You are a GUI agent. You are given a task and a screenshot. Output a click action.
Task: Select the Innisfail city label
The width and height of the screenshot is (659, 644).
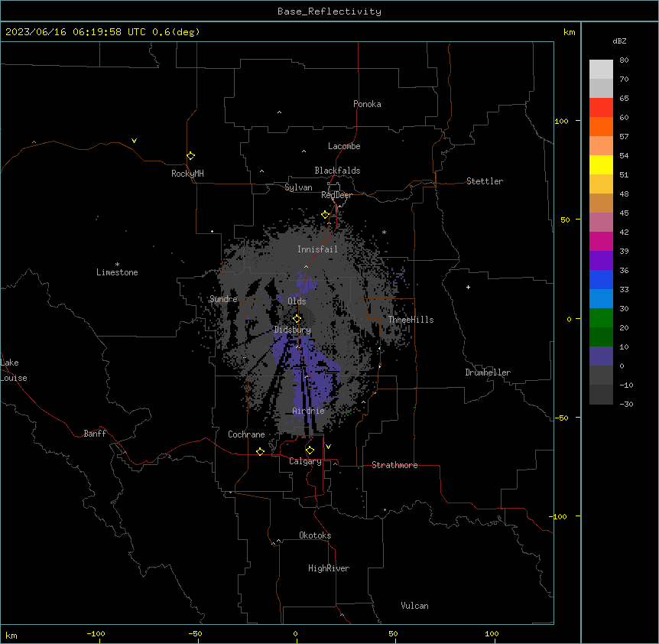[x=317, y=249]
